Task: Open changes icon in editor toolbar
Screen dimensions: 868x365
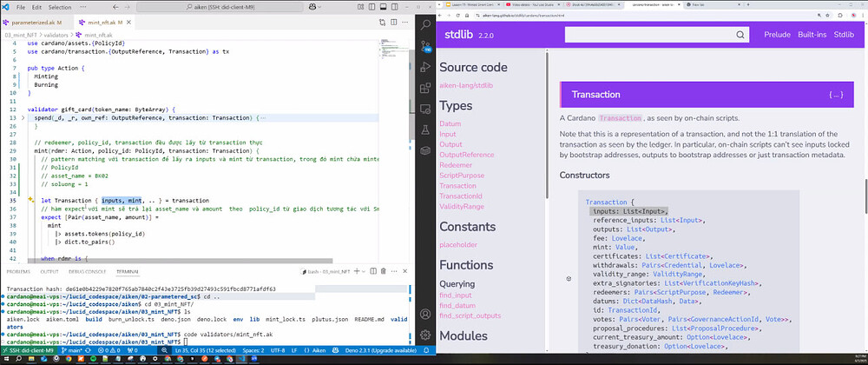Action: point(381,23)
